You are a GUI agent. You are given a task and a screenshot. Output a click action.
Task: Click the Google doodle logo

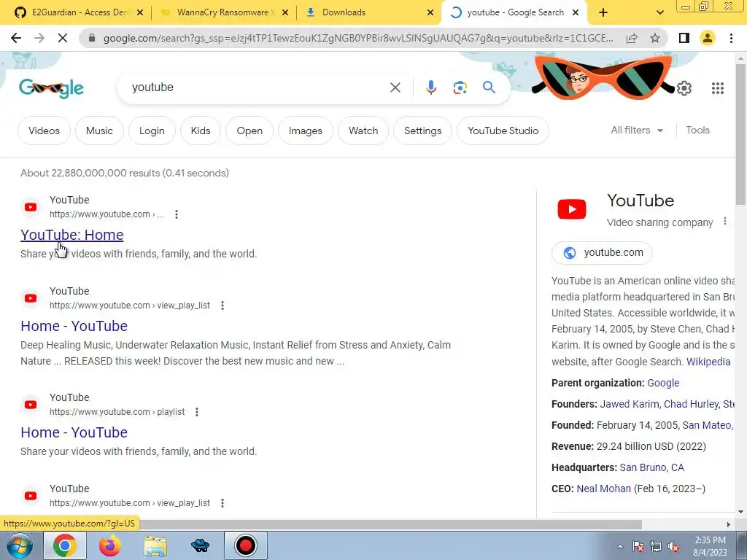click(x=52, y=88)
